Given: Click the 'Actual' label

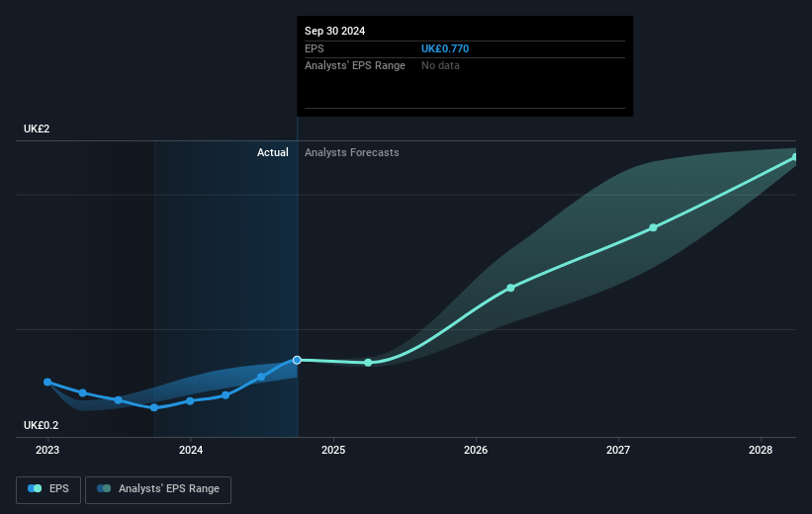Looking at the screenshot, I should coord(273,152).
